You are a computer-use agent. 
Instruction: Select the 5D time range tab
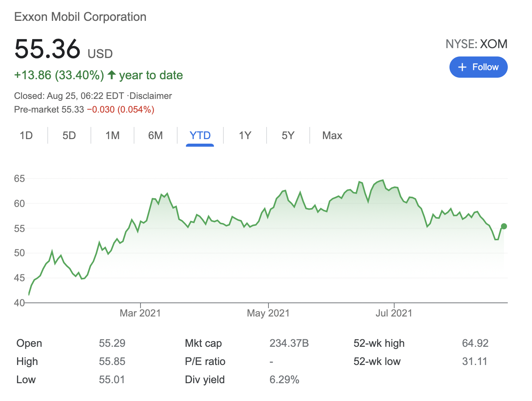69,135
